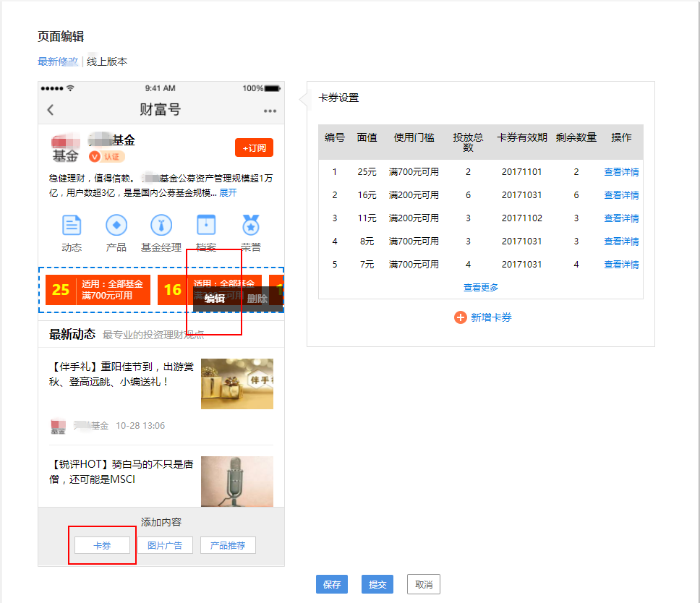The width and height of the screenshot is (700, 603).
Task: Open the 基金经理 icon
Action: (x=161, y=226)
